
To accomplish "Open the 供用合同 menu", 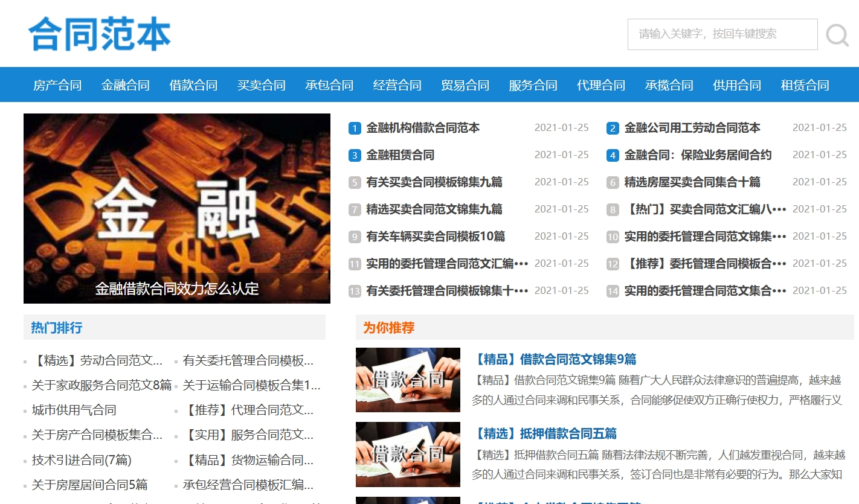I will point(737,85).
